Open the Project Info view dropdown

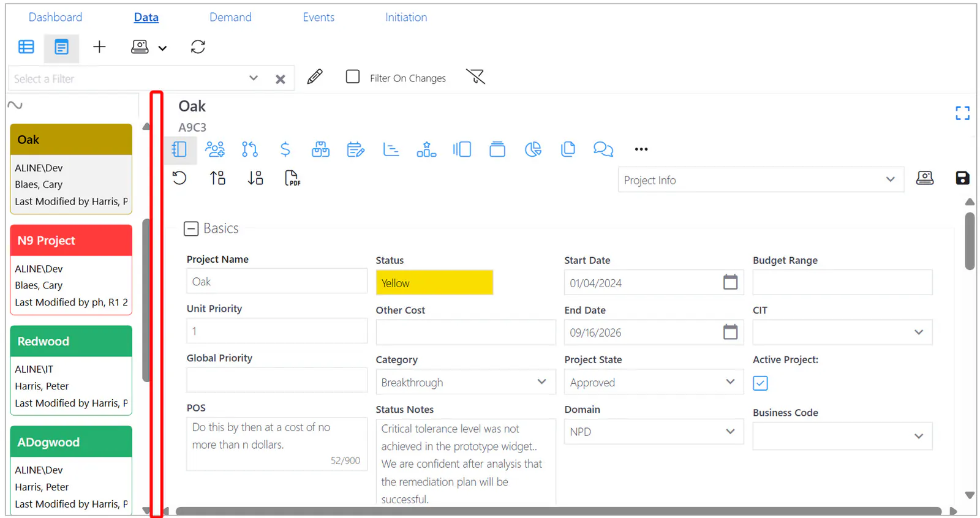pos(761,180)
